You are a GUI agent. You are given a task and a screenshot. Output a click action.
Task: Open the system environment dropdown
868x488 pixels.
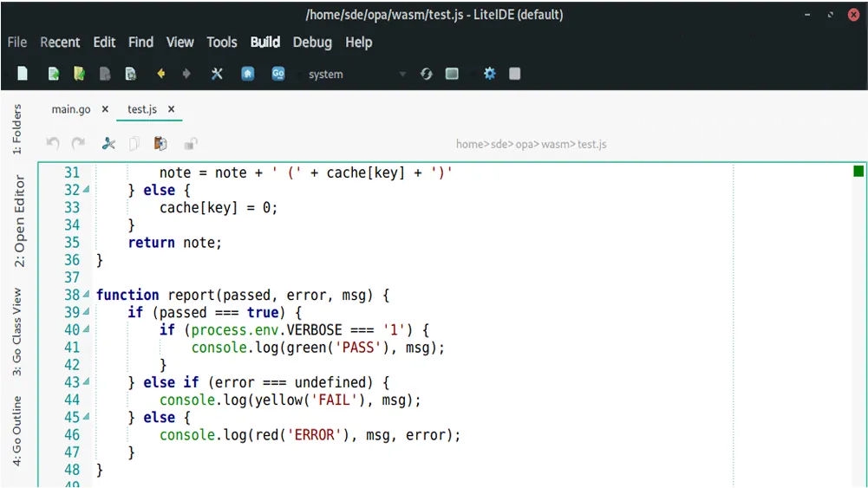[357, 75]
